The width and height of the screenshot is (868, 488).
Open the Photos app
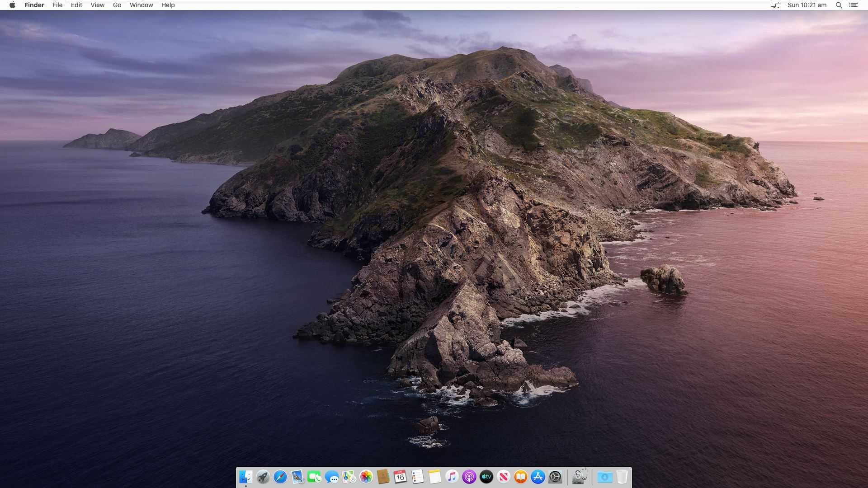click(366, 477)
